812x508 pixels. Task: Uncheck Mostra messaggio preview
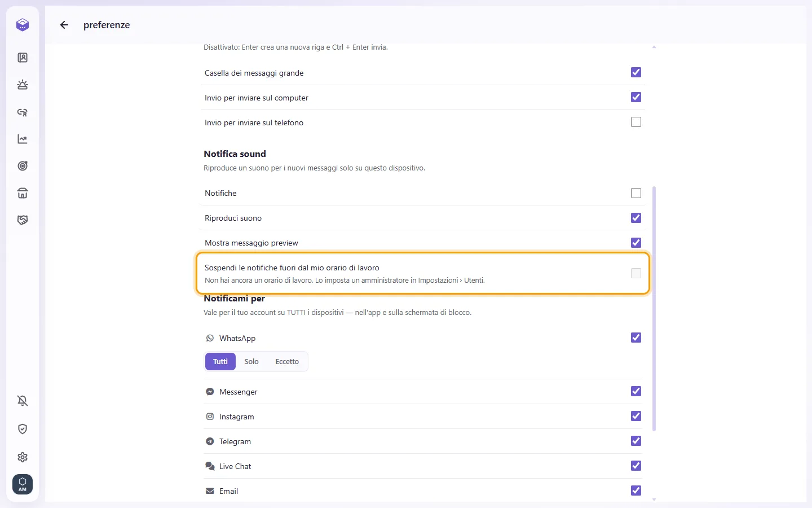636,243
